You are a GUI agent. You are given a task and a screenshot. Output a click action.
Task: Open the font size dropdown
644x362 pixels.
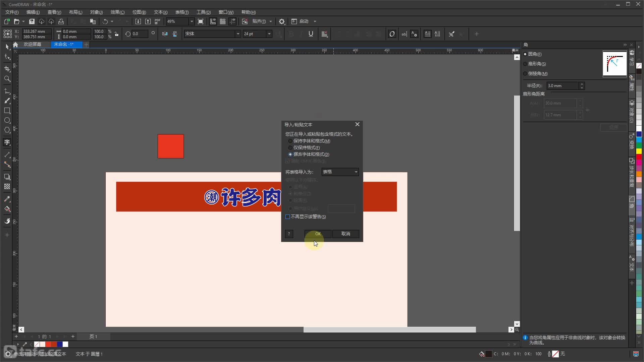269,34
